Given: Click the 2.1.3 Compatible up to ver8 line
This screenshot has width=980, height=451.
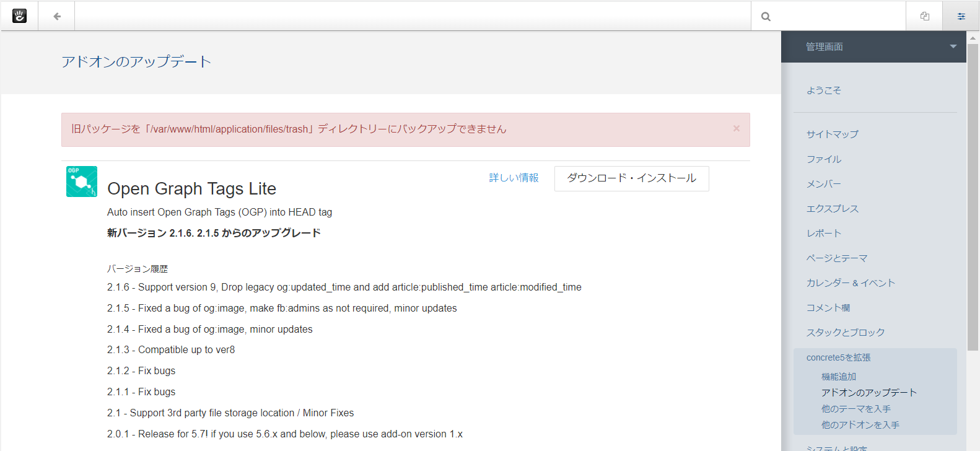Looking at the screenshot, I should pyautogui.click(x=171, y=350).
